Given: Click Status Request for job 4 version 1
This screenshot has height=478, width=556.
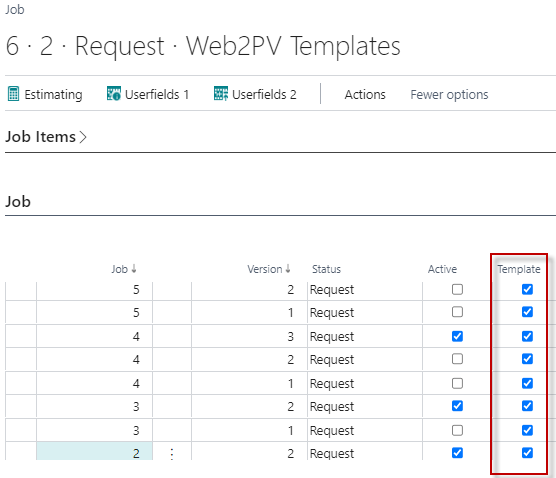Looking at the screenshot, I should pos(332,384).
